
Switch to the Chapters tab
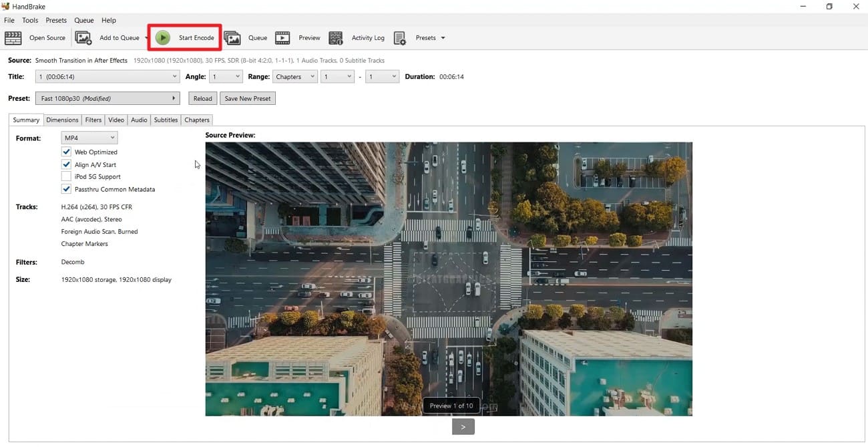coord(197,120)
